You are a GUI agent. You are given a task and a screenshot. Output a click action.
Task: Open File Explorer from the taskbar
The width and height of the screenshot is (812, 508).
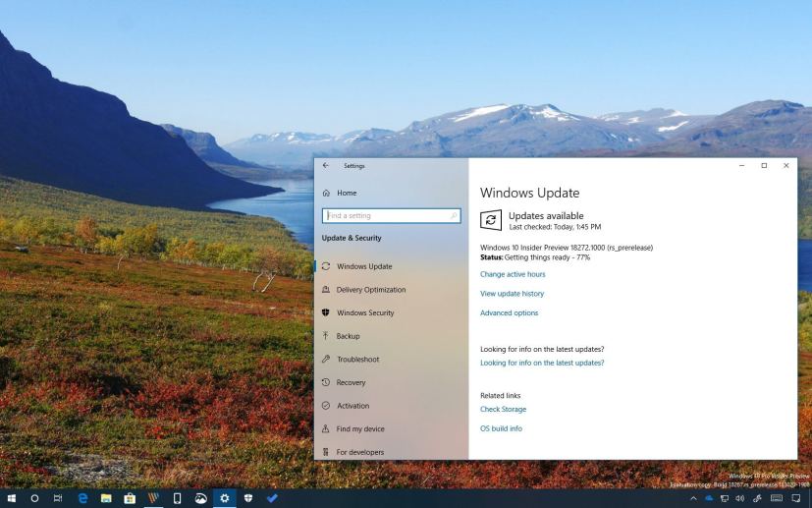106,499
